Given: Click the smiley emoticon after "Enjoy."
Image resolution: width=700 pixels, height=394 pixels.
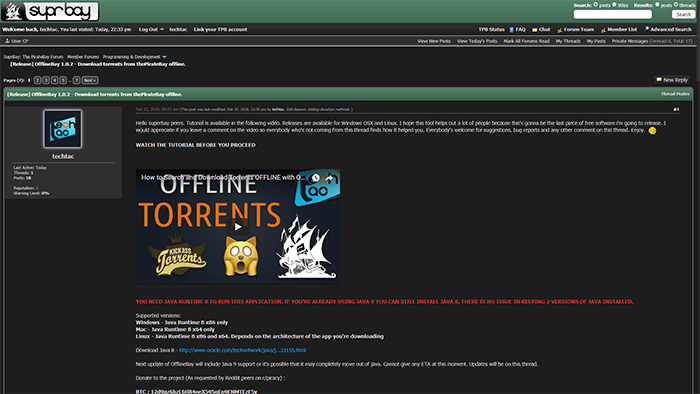Looking at the screenshot, I should point(652,131).
